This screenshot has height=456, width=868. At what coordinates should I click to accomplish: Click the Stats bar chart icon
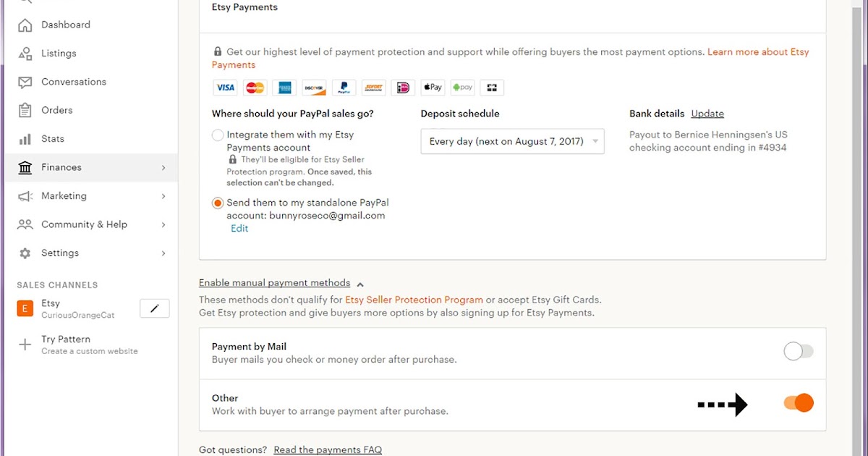click(x=25, y=139)
